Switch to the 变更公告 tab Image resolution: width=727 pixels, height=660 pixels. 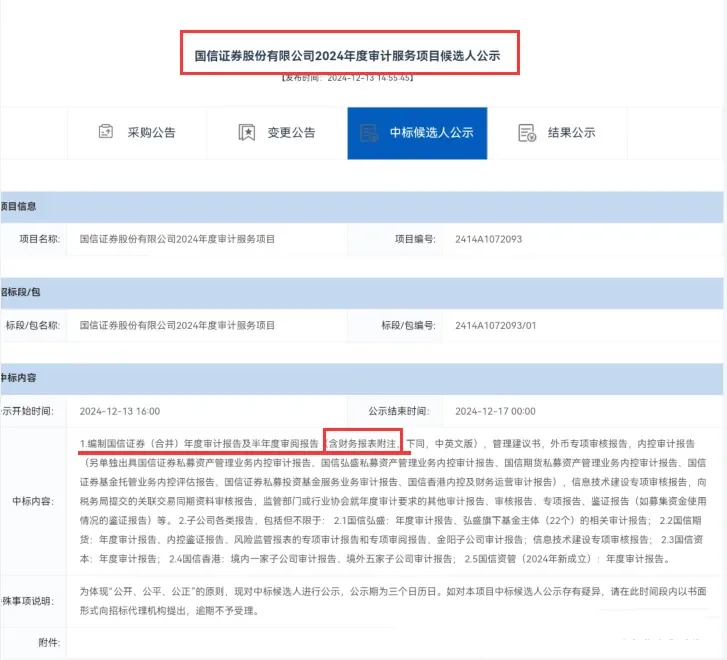coord(277,133)
